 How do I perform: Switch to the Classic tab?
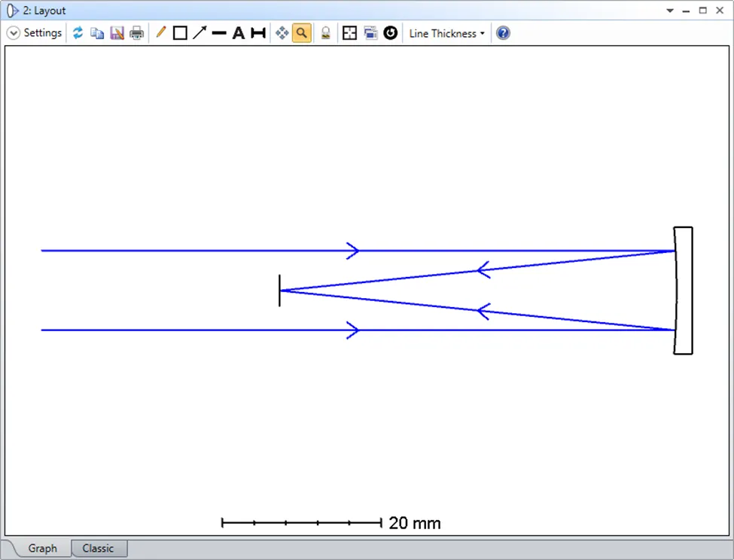99,548
